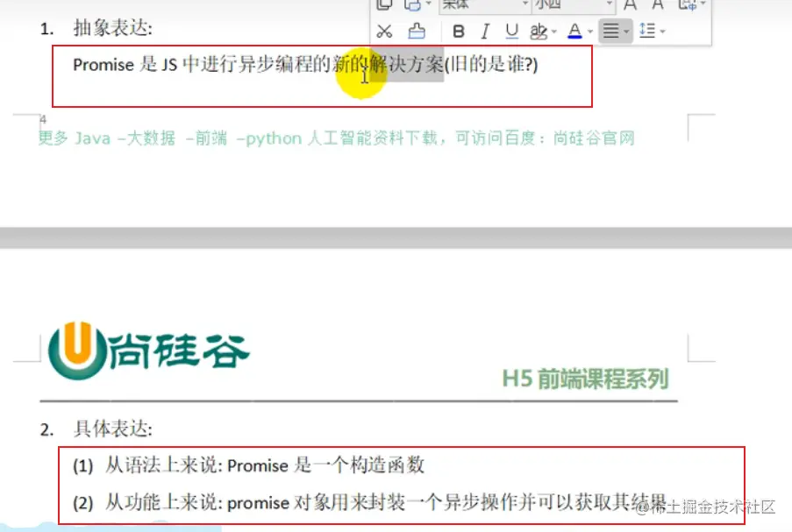Click the line spacing icon

coord(647,31)
